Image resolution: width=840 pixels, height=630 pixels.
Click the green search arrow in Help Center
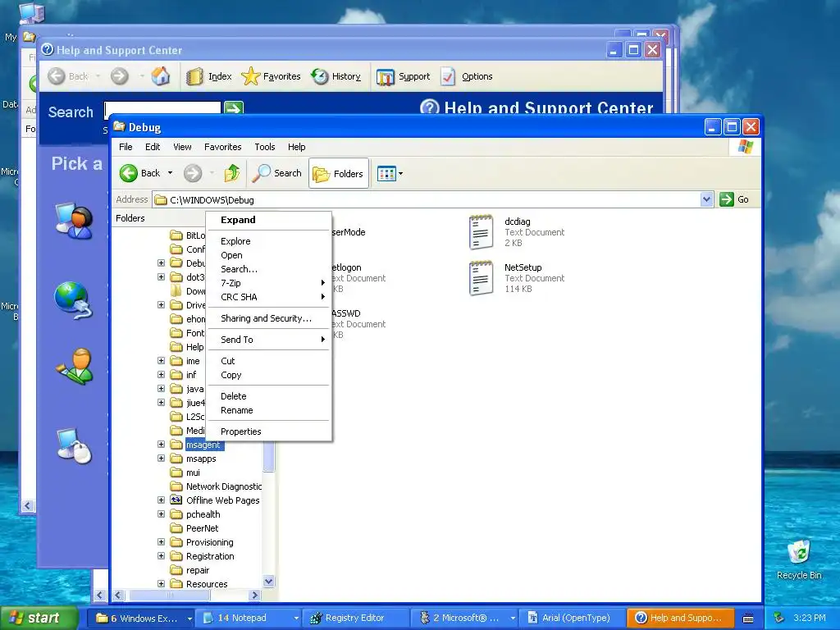point(233,107)
